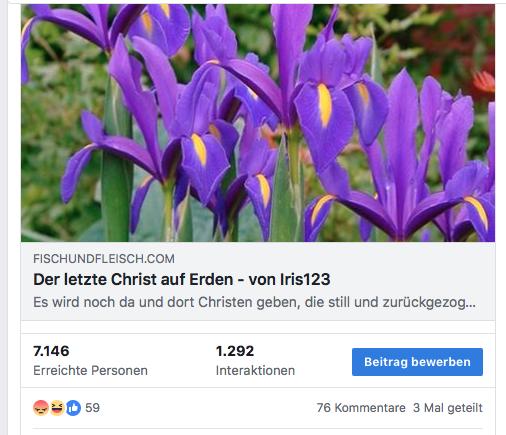
Task: Click the red flower in the image's right edge
Action: click(484, 81)
